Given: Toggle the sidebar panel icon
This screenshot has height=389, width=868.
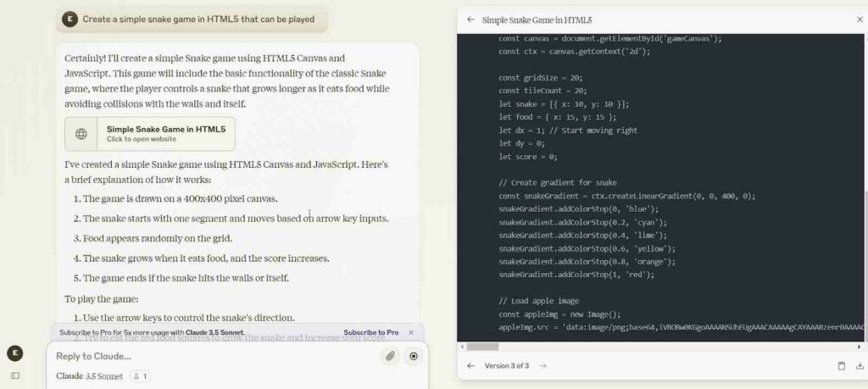Looking at the screenshot, I should (14, 375).
